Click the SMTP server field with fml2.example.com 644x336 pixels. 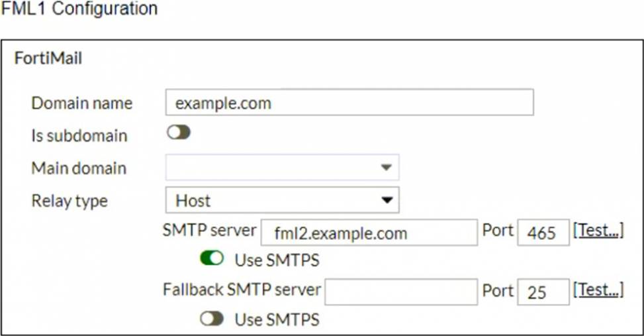pyautogui.click(x=369, y=233)
